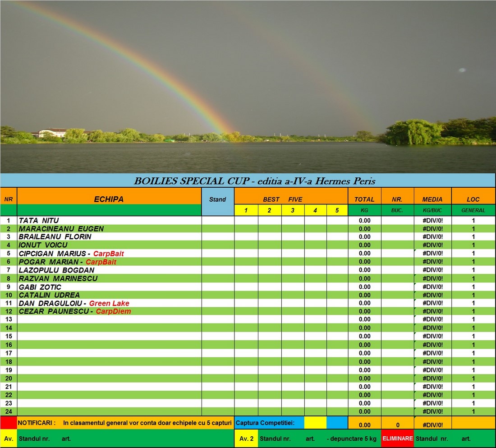This screenshot has width=496, height=448.
Task: Click the yellow Av. 2 cell
Action: [246, 438]
